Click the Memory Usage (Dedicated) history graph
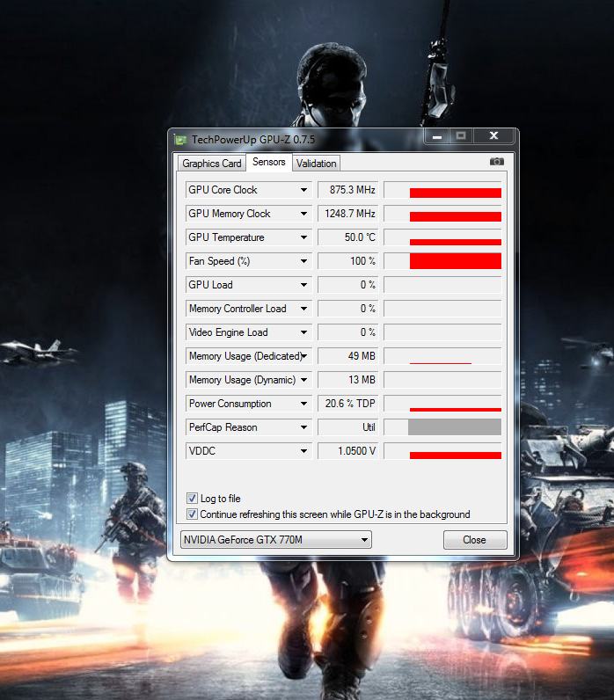The image size is (614, 700). [x=442, y=356]
